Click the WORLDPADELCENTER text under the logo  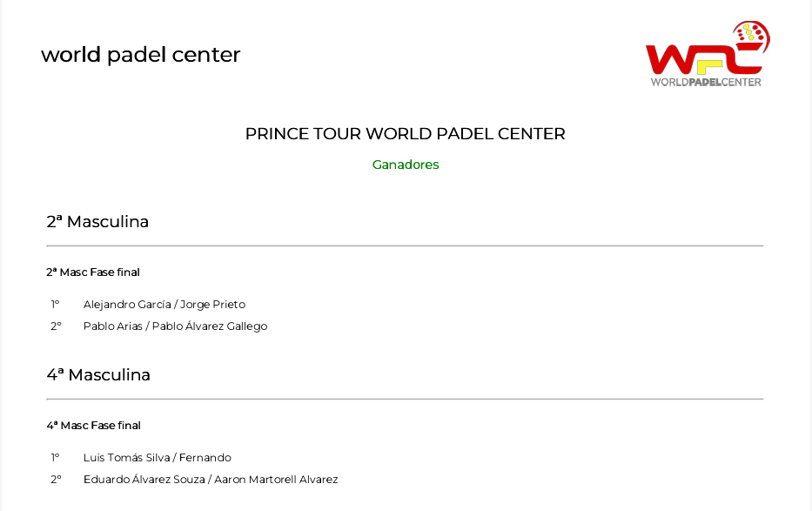click(x=707, y=82)
